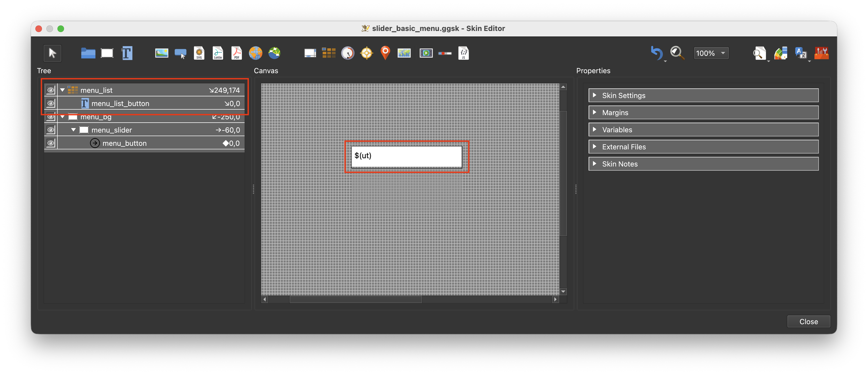This screenshot has height=375, width=868.
Task: Hide the menu_list element
Action: pyautogui.click(x=51, y=90)
